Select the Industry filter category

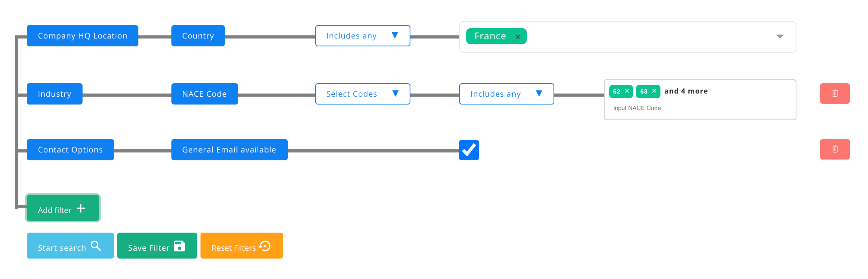point(55,94)
